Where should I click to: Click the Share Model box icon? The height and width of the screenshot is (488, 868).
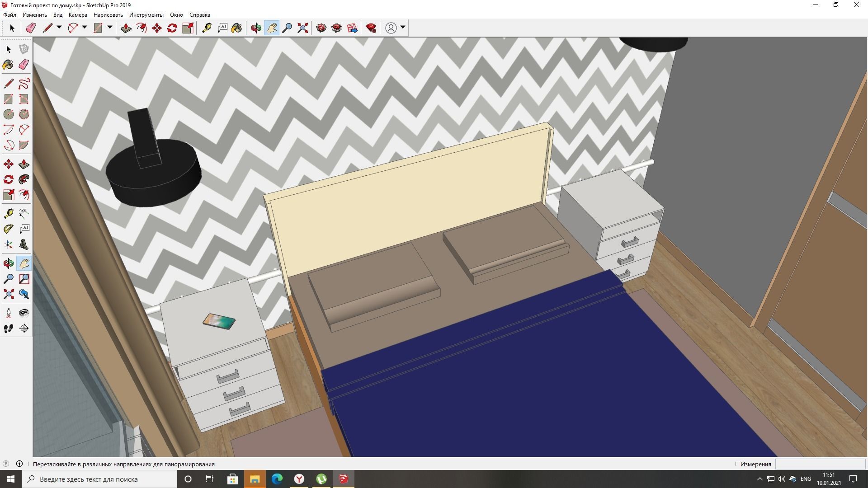point(337,28)
